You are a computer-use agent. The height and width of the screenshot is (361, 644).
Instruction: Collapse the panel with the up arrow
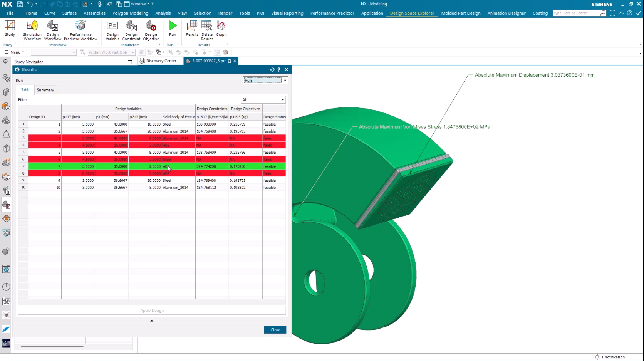point(152,321)
